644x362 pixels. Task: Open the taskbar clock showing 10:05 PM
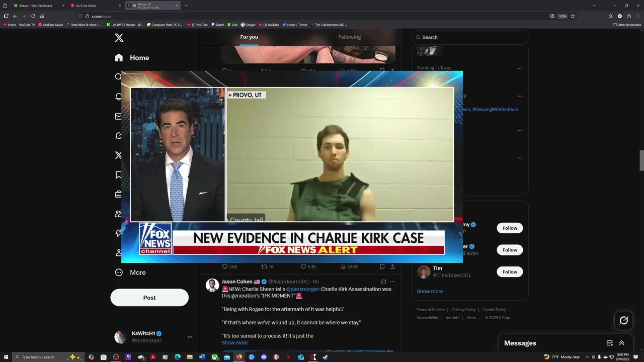click(x=622, y=357)
